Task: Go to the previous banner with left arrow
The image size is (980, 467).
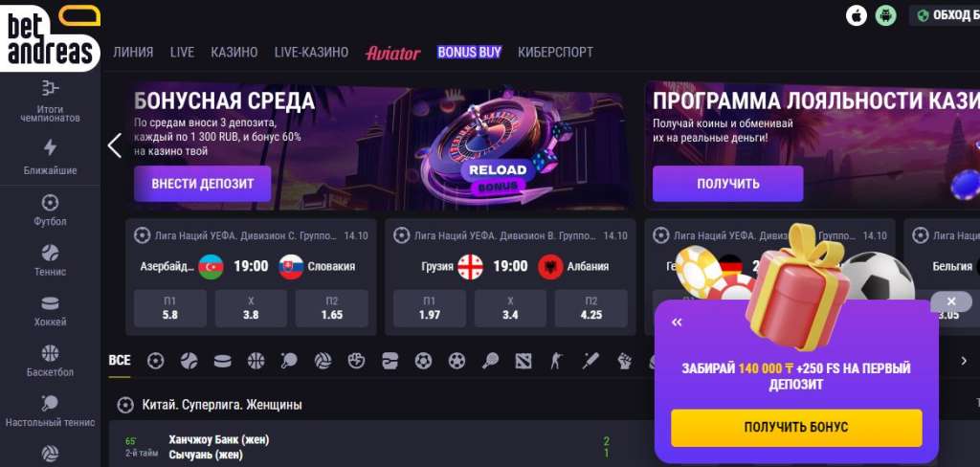Action: pos(115,145)
